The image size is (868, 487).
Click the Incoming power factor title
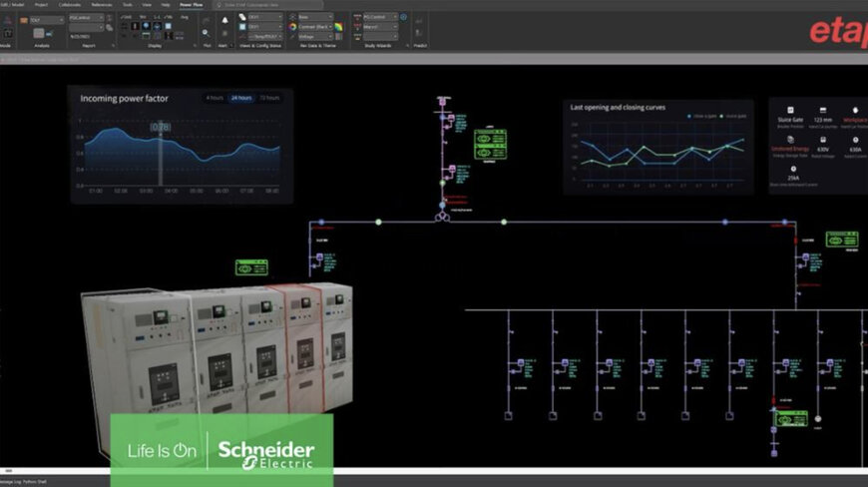click(124, 99)
